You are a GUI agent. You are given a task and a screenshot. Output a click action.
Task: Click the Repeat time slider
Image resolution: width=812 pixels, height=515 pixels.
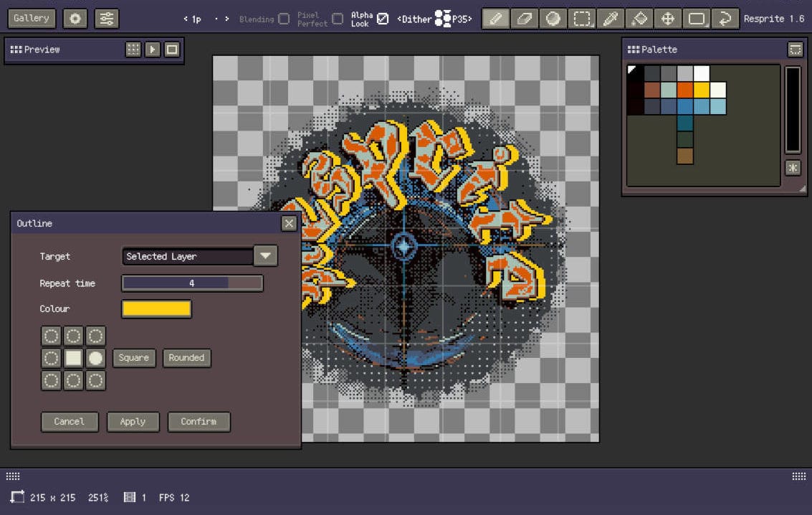tap(192, 283)
